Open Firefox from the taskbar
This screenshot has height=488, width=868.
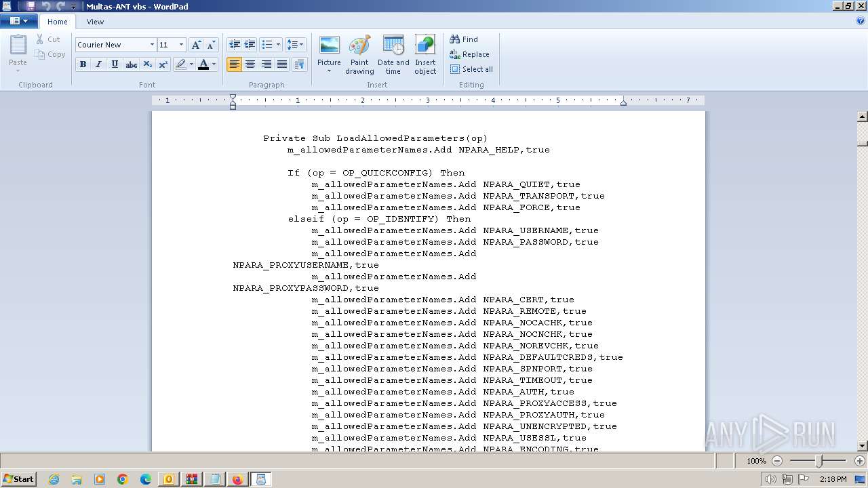[237, 479]
